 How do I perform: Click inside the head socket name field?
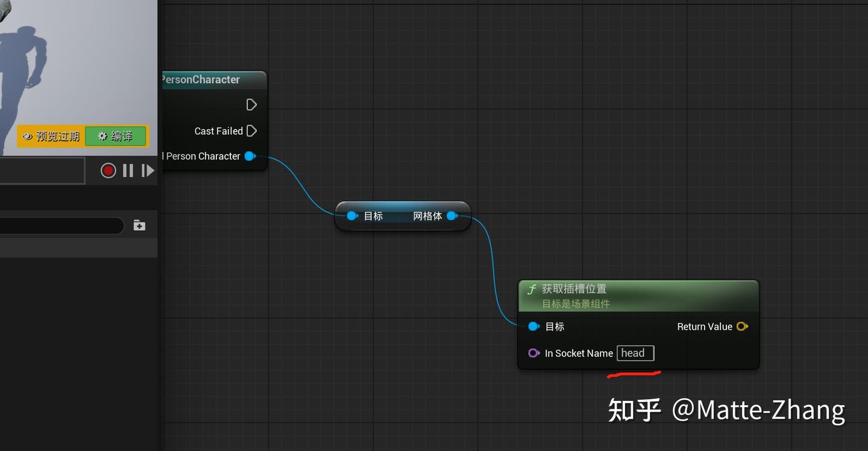tap(635, 353)
